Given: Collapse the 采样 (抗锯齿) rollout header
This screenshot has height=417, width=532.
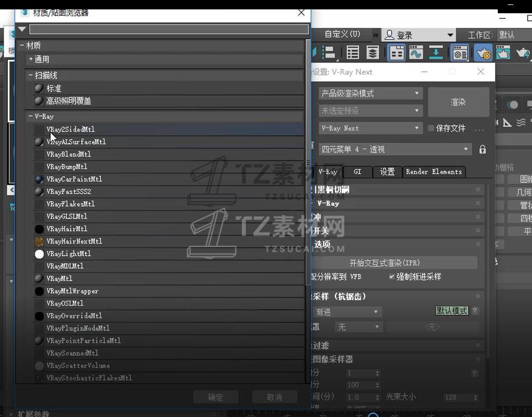Looking at the screenshot, I should click(397, 297).
